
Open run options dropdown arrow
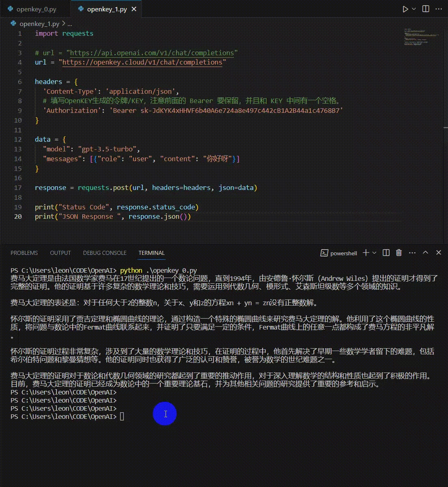click(414, 9)
